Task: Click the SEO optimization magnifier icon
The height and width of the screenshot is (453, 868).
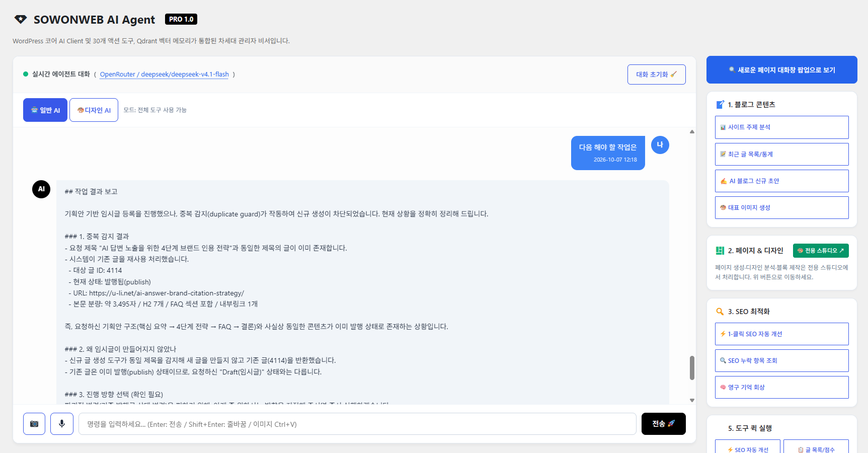Action: click(x=720, y=312)
